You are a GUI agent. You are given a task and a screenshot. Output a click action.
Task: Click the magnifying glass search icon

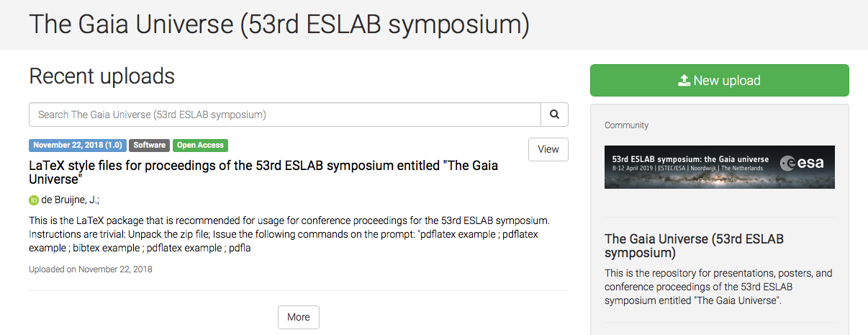point(554,115)
